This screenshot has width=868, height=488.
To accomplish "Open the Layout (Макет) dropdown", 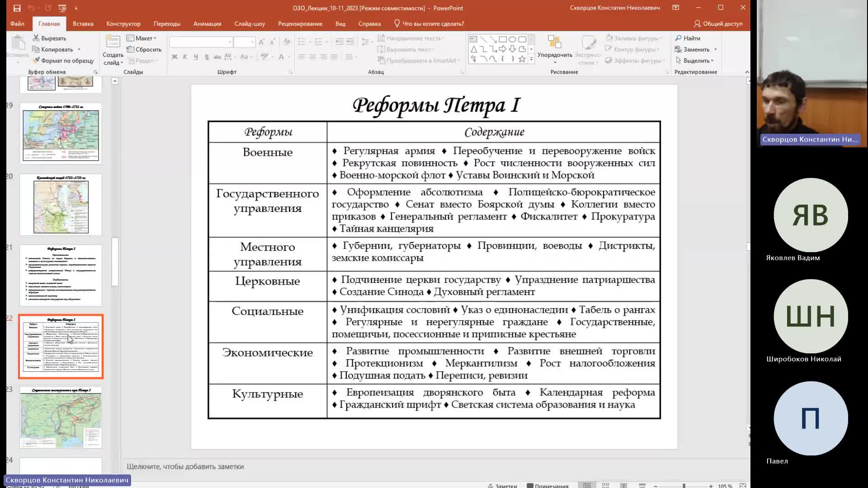I will 142,38.
